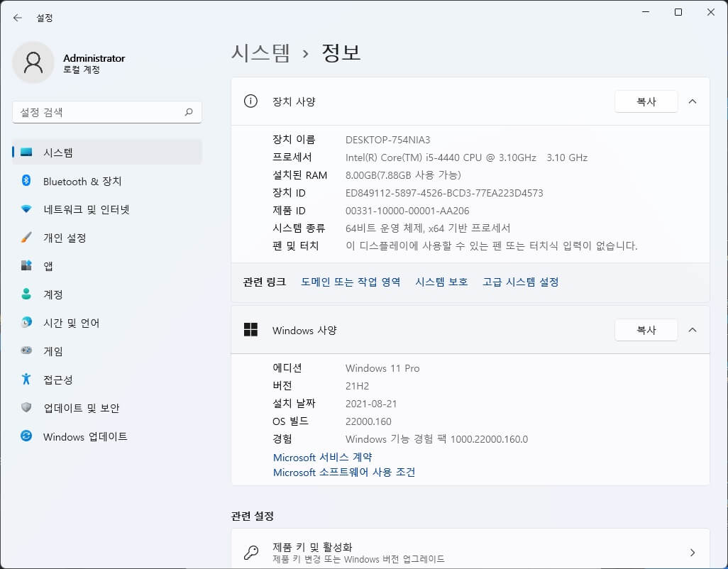Image resolution: width=728 pixels, height=569 pixels.
Task: Select the Intel Core i5-4440 processor text
Action: coord(467,158)
